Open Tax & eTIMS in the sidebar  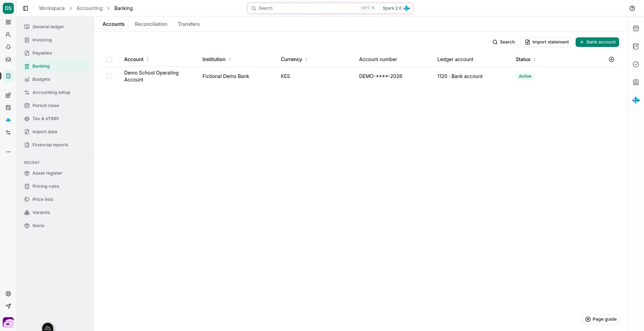[55, 119]
